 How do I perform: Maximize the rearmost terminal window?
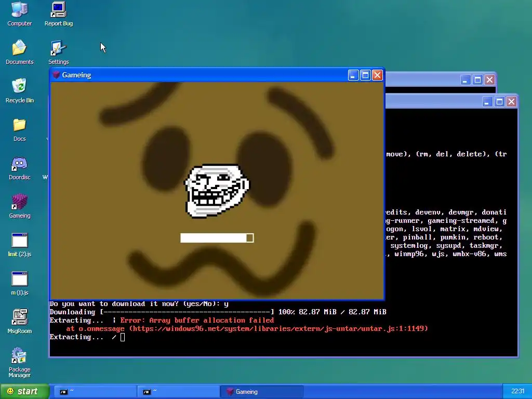[477, 80]
